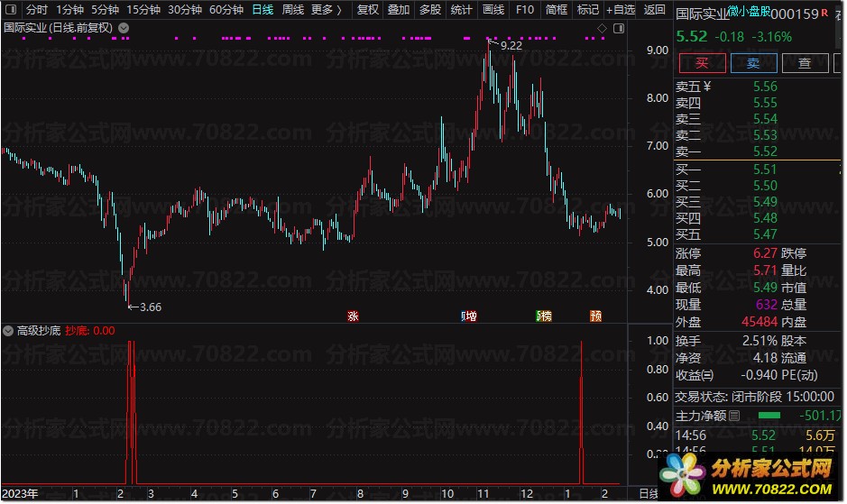Expand 更多 period options

pyautogui.click(x=327, y=9)
